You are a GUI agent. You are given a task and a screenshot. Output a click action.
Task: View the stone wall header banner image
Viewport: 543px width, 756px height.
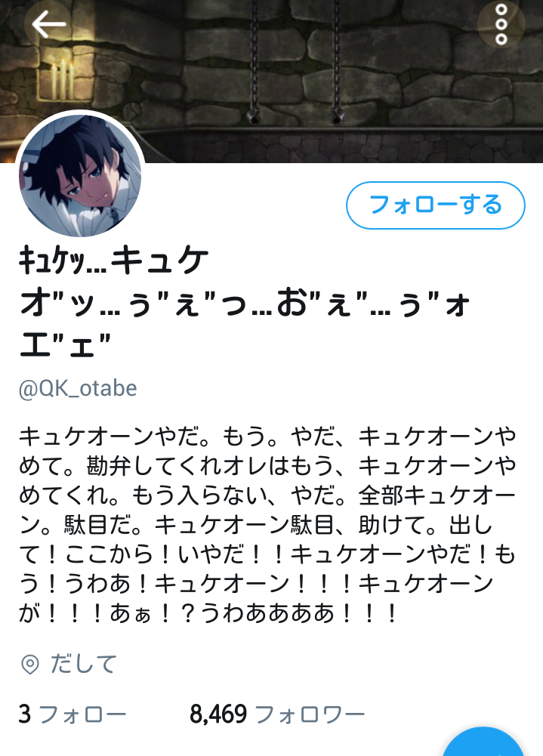coord(272,81)
